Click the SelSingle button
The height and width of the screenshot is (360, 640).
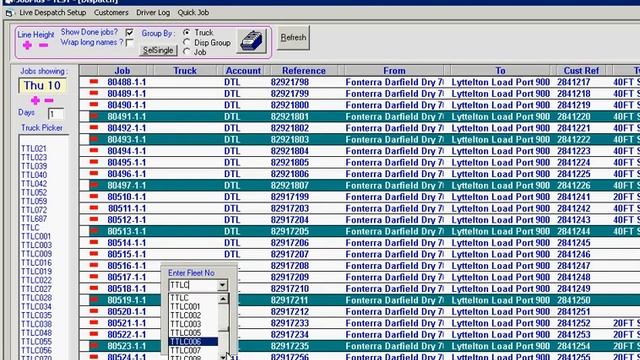coord(158,50)
